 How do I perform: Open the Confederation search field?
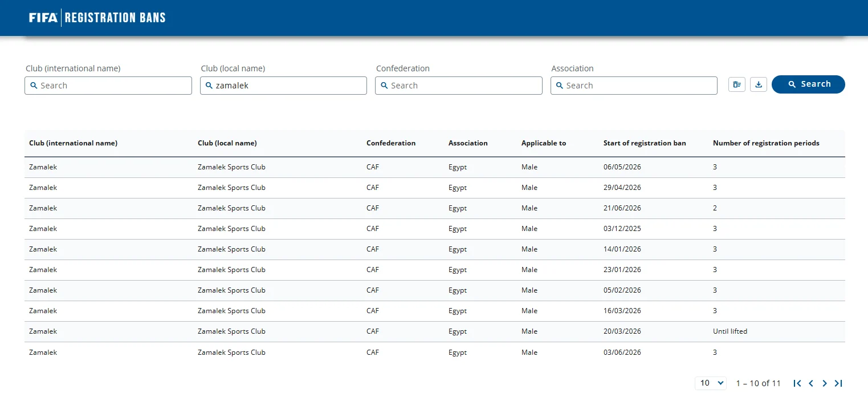[x=459, y=86]
